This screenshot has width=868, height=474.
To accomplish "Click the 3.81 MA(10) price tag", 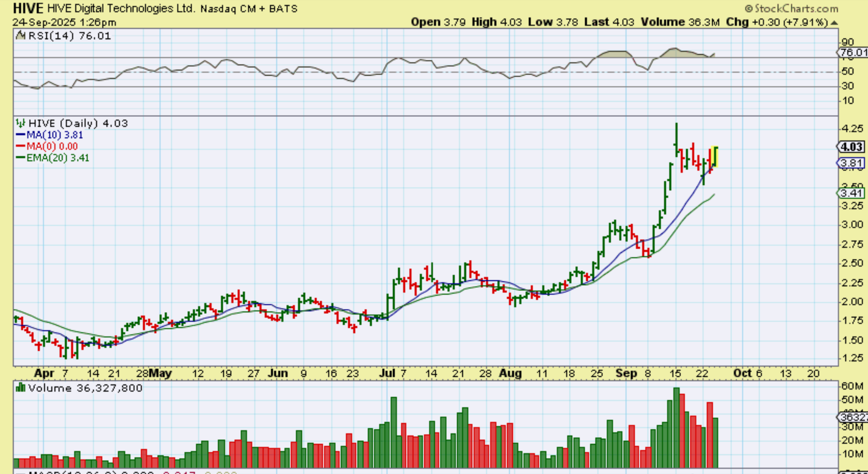I will point(851,163).
